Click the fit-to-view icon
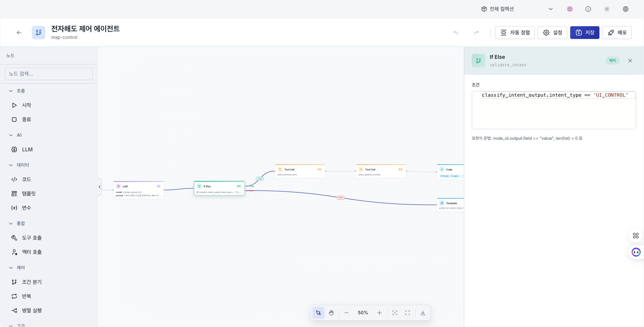 [x=395, y=313]
